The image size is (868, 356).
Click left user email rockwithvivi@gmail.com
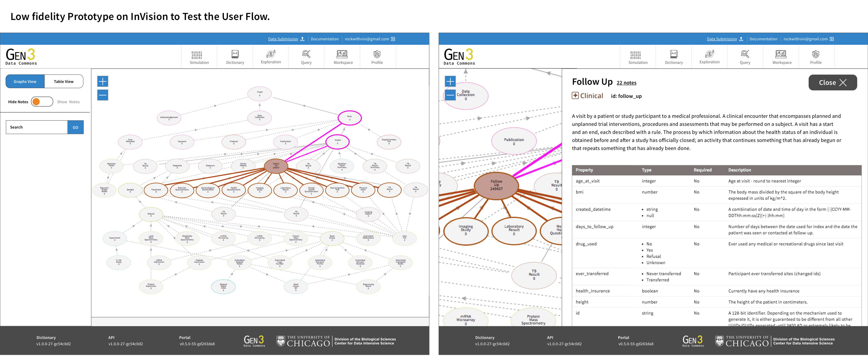(x=367, y=39)
